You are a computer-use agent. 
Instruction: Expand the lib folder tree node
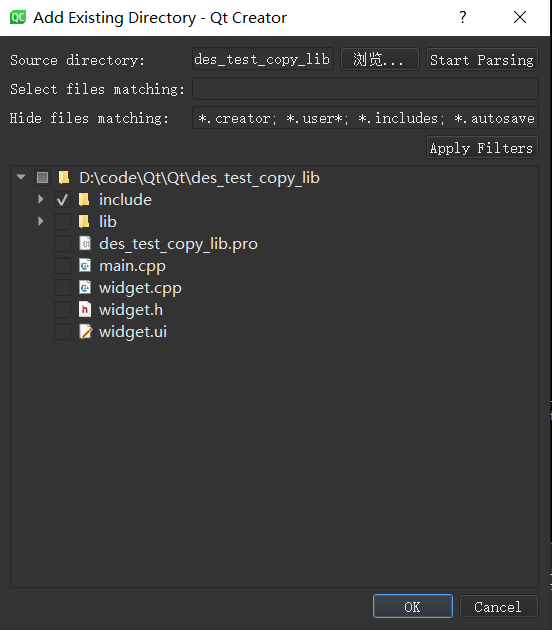pyautogui.click(x=41, y=221)
